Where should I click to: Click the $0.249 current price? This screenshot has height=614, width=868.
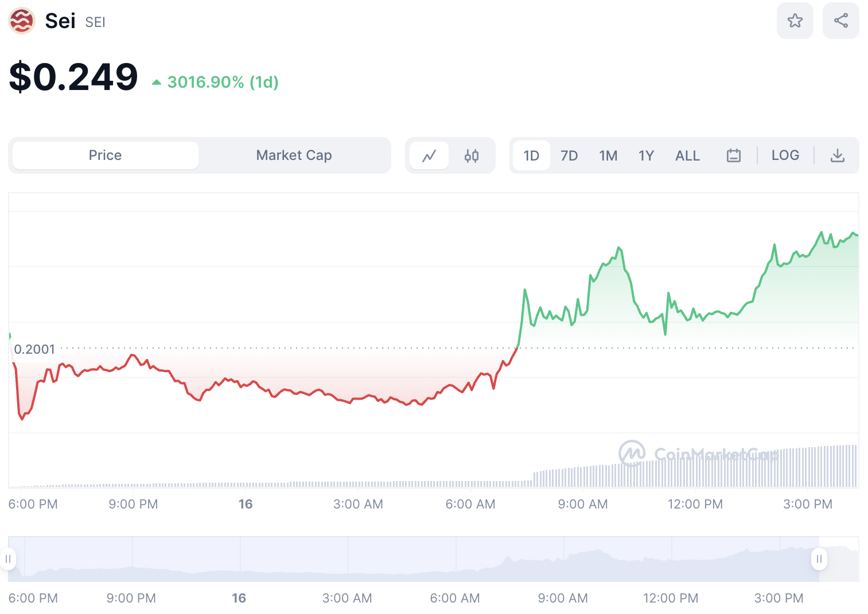click(x=73, y=77)
